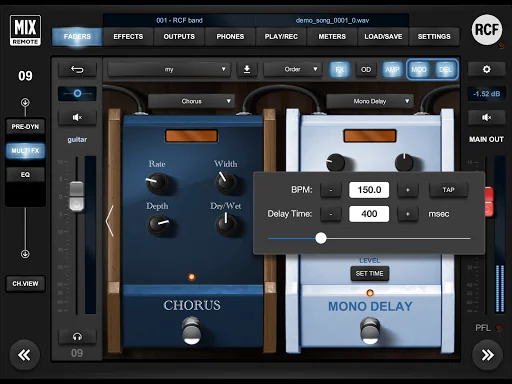Go to next channel with double-right arrow
Screen dimensions: 512x384
487,355
